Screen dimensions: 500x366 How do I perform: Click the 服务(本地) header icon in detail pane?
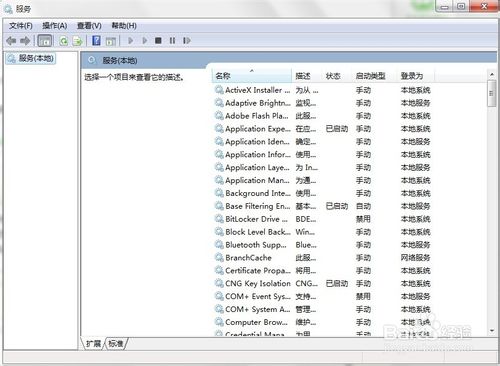[x=92, y=60]
